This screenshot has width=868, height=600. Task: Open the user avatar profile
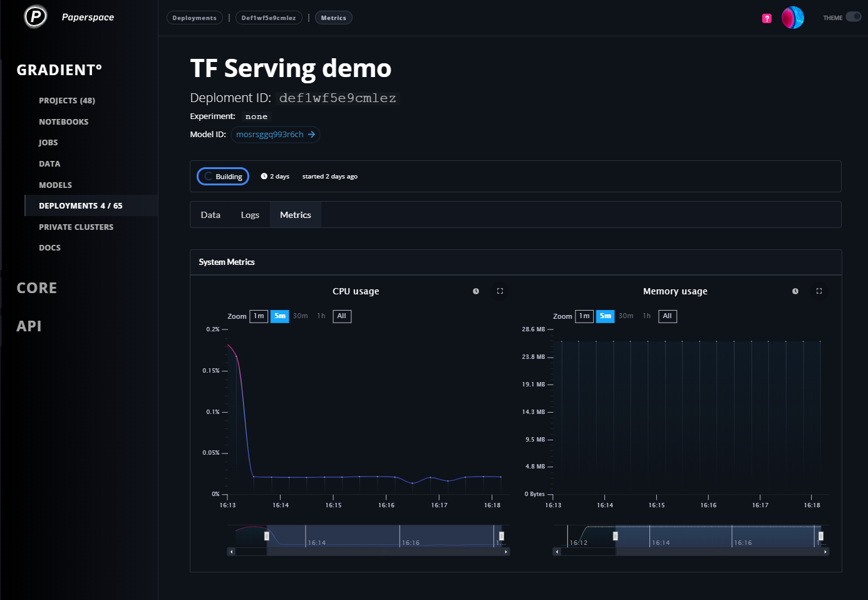tap(793, 18)
